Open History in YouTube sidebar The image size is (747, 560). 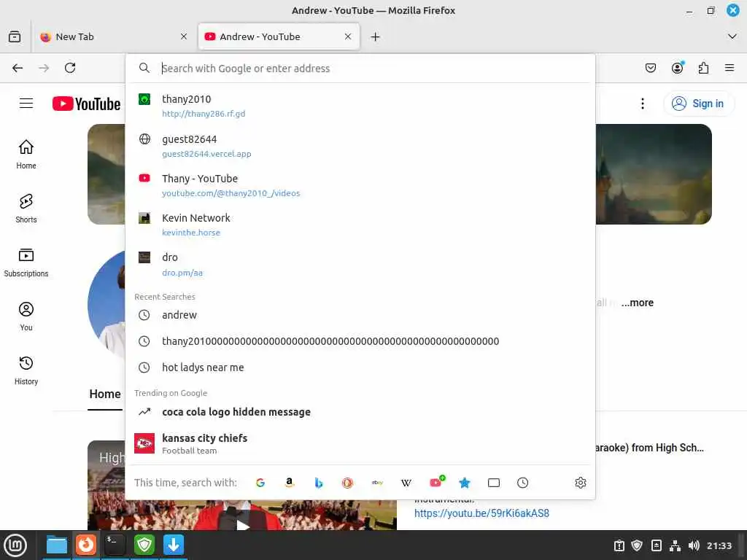click(x=26, y=370)
